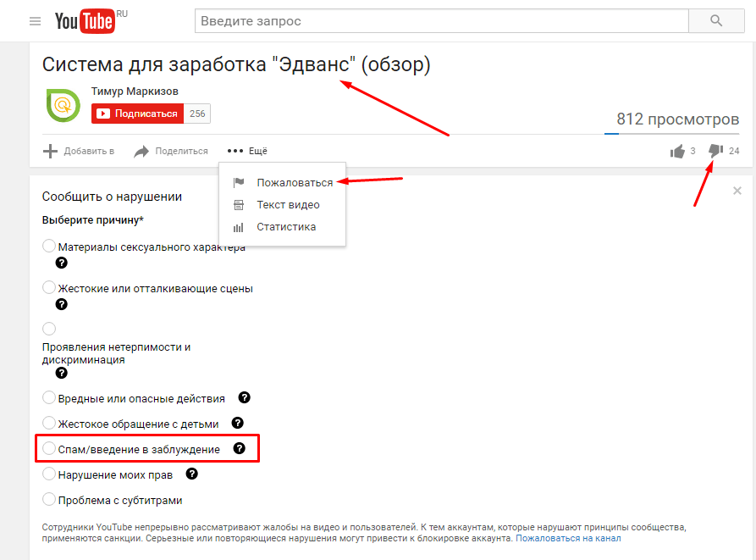Click the flag icon beside Пожаловаться
This screenshot has width=756, height=560.
tap(239, 182)
